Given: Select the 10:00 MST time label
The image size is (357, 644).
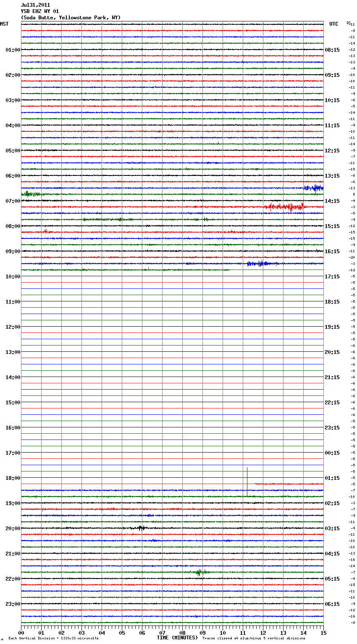Looking at the screenshot, I should [13, 277].
